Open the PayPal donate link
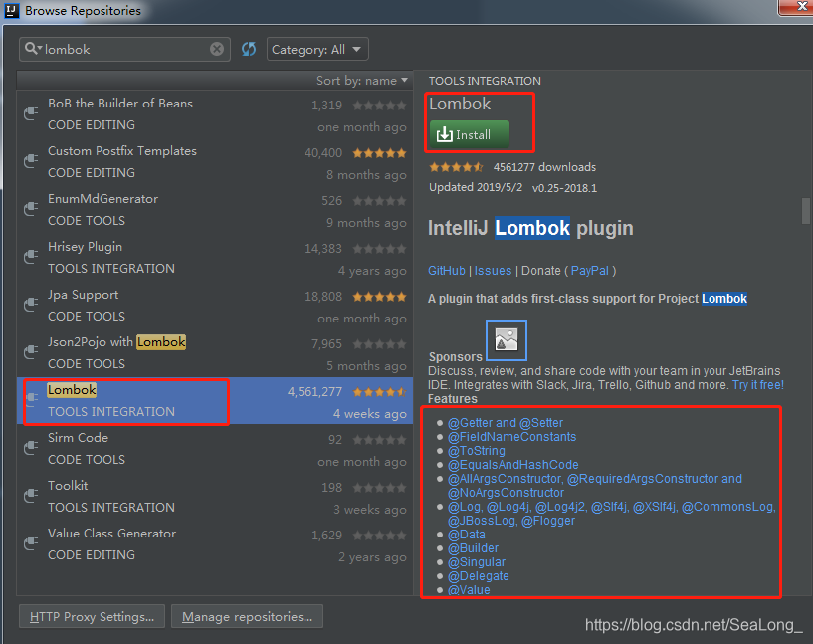This screenshot has height=644, width=813. click(x=589, y=270)
